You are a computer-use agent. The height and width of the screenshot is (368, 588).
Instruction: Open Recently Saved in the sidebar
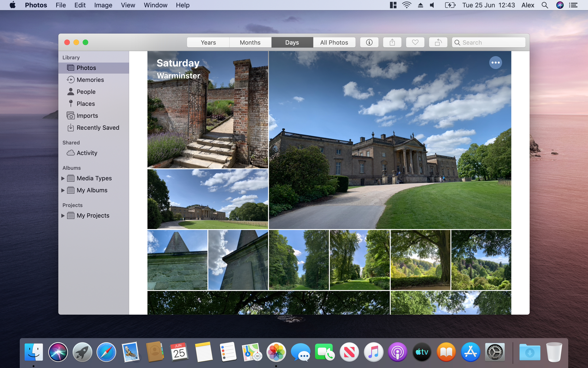tap(94, 128)
